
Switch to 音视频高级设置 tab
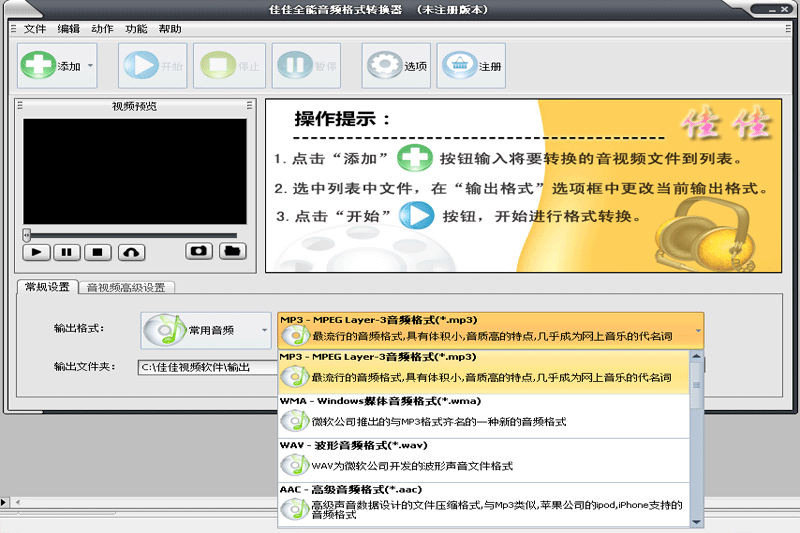[x=126, y=288]
